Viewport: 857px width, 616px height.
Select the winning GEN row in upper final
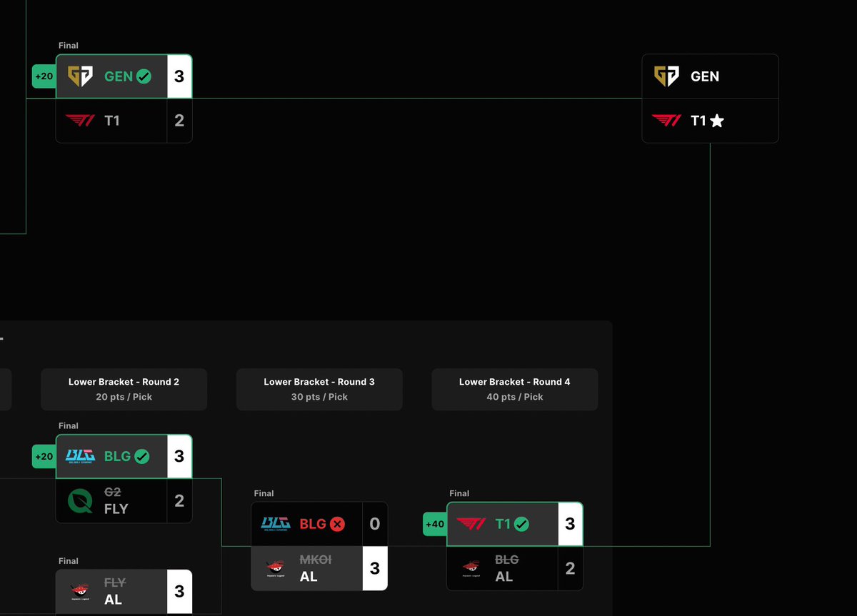pyautogui.click(x=124, y=76)
